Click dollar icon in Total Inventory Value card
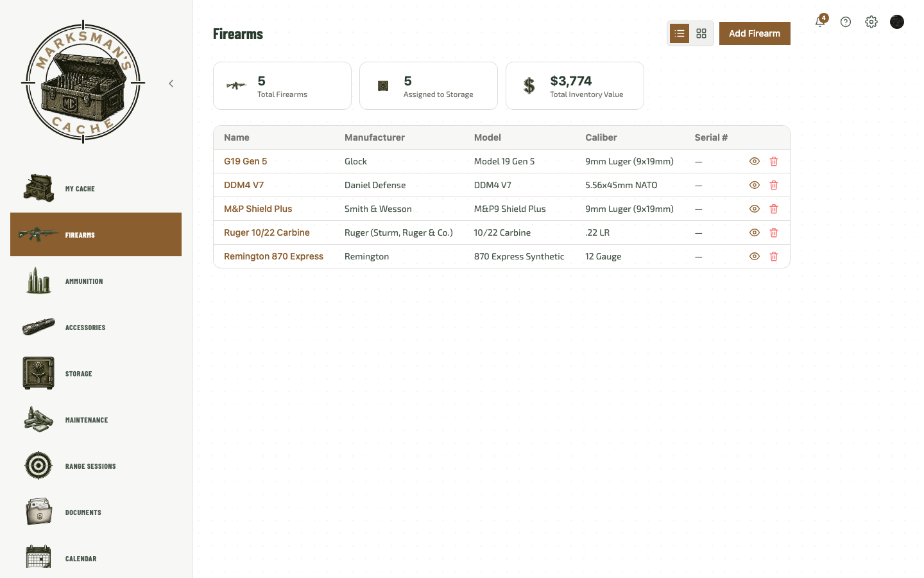This screenshot has height=578, width=924. pyautogui.click(x=529, y=85)
